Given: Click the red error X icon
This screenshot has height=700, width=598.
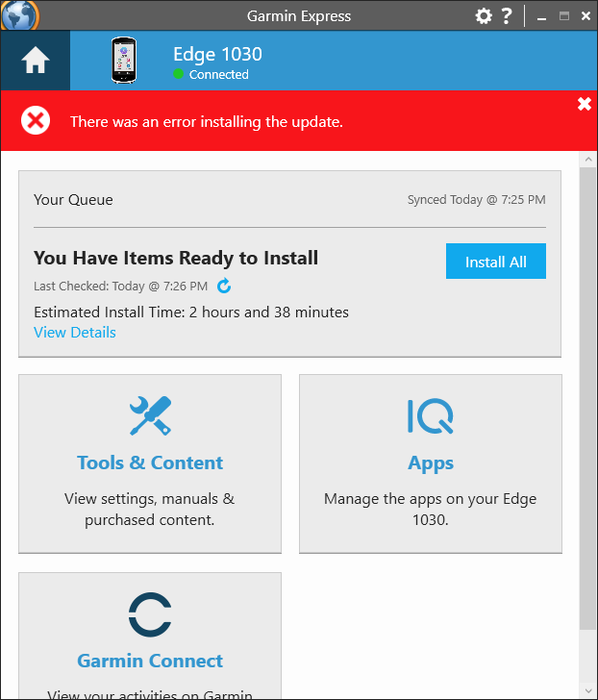Looking at the screenshot, I should coord(36,120).
